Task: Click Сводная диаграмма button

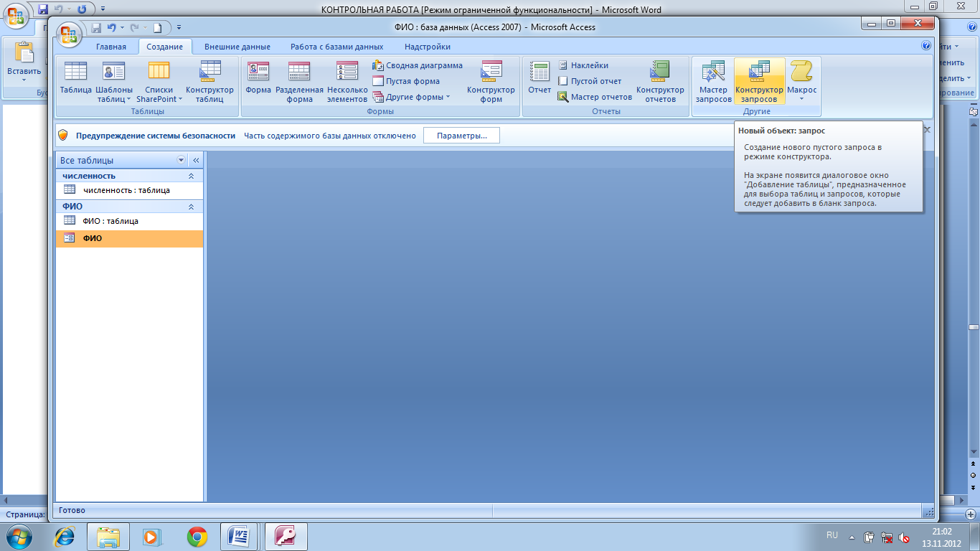Action: tap(418, 65)
